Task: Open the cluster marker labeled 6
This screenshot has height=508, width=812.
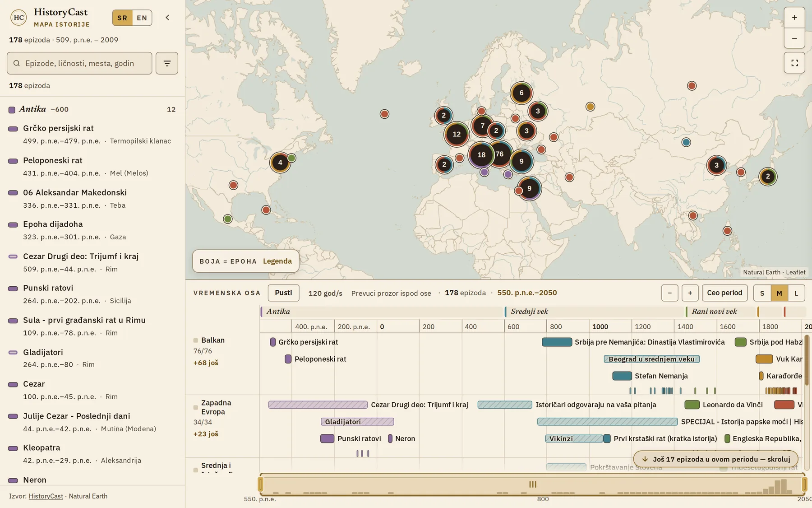Action: click(x=521, y=93)
